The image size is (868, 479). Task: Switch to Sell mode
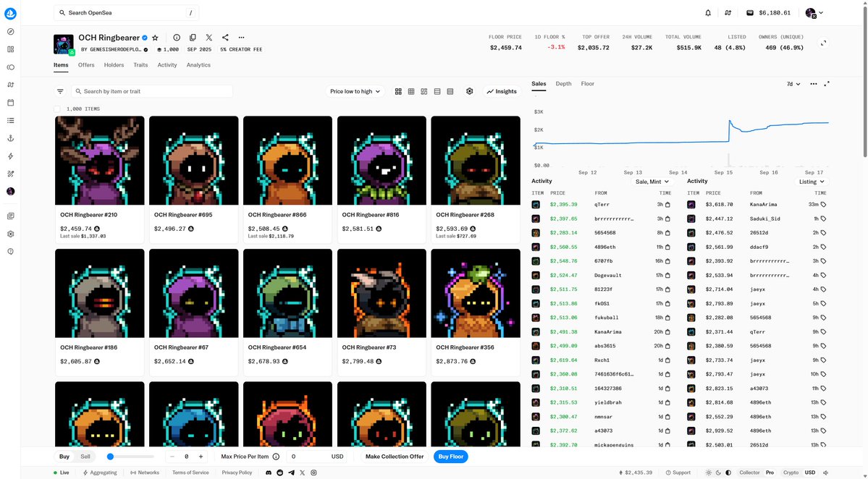[x=85, y=457]
